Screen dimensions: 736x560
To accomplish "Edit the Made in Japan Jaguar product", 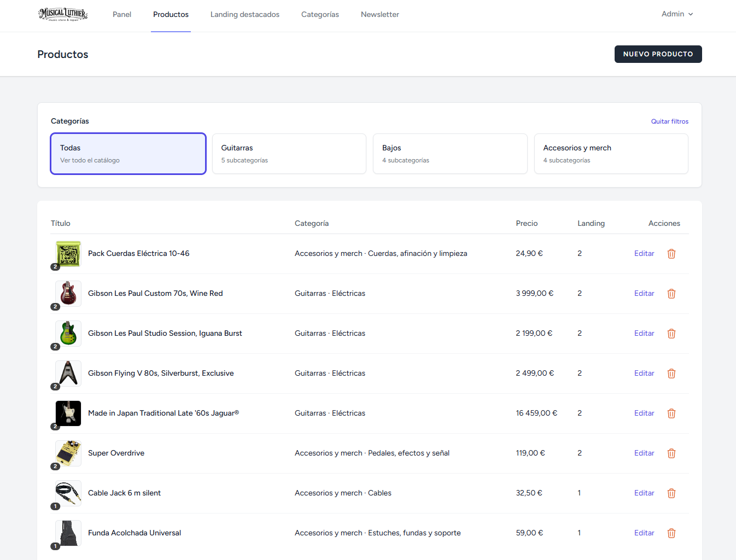I will click(x=644, y=413).
